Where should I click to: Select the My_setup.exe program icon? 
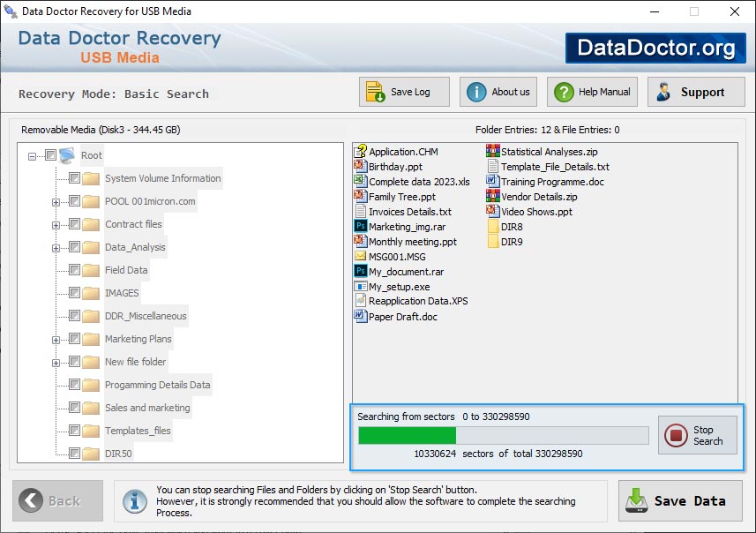coord(361,287)
